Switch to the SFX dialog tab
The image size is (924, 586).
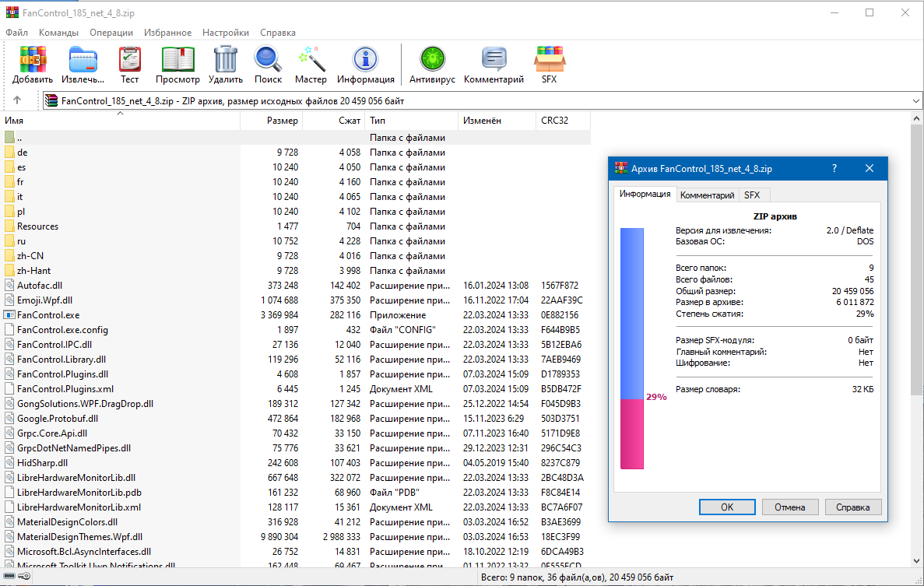coord(751,195)
